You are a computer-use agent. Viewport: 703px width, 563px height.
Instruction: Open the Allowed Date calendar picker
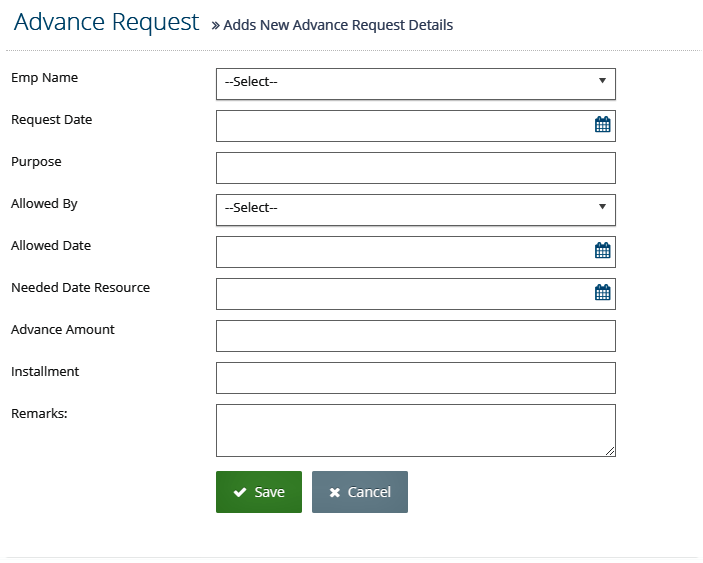[602, 251]
